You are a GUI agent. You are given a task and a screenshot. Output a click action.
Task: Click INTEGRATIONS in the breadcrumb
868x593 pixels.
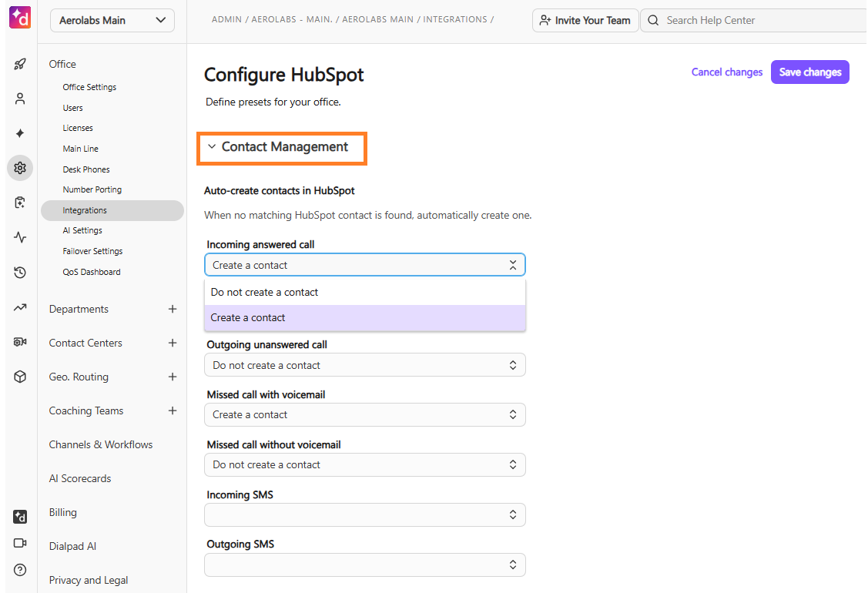(455, 19)
